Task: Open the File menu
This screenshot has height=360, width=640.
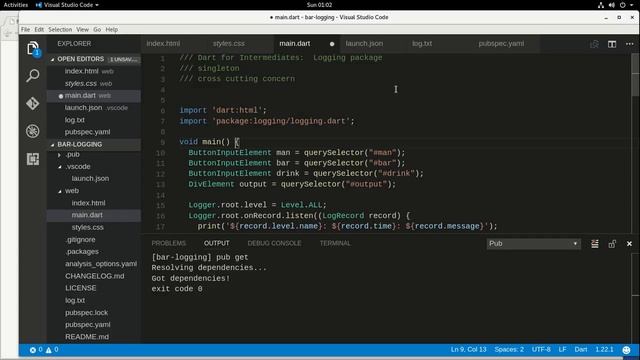Action: 25,29
